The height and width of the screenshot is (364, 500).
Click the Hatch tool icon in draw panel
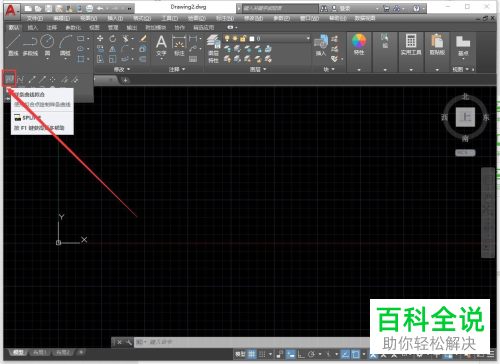(81, 59)
